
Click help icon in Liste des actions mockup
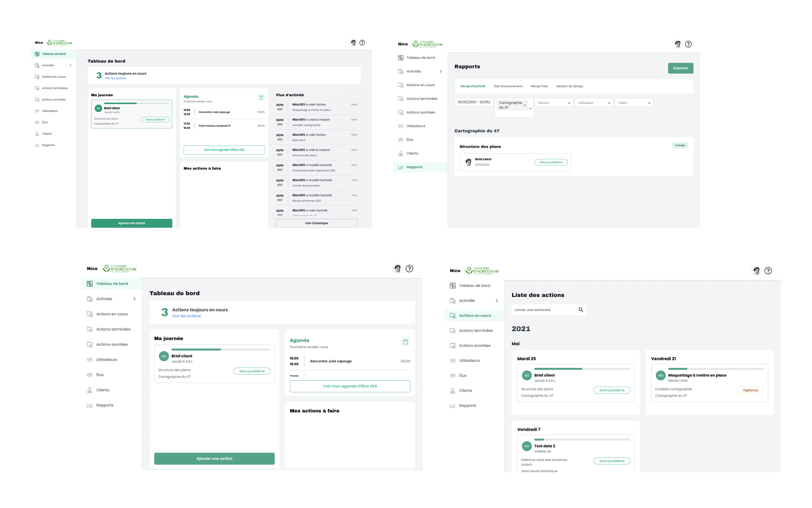[768, 271]
